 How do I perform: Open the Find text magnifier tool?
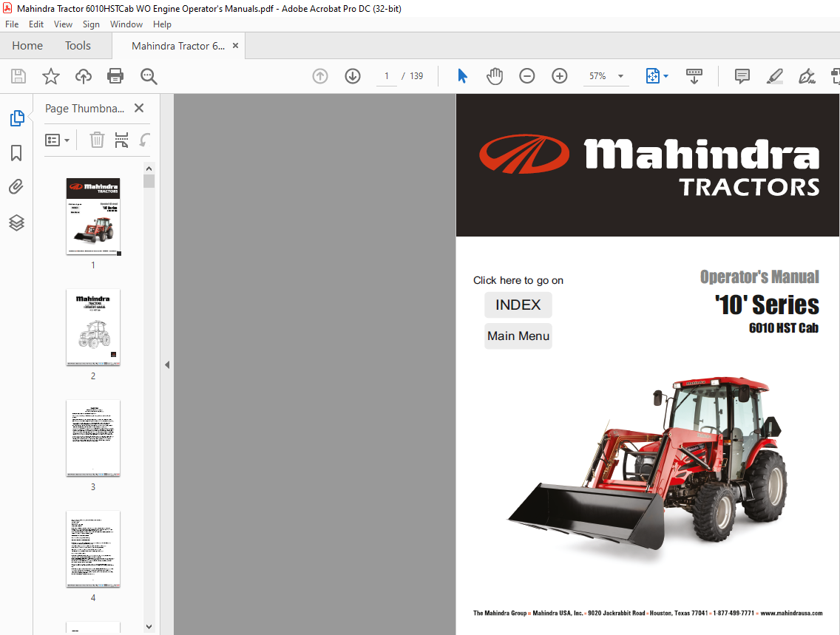(x=149, y=76)
